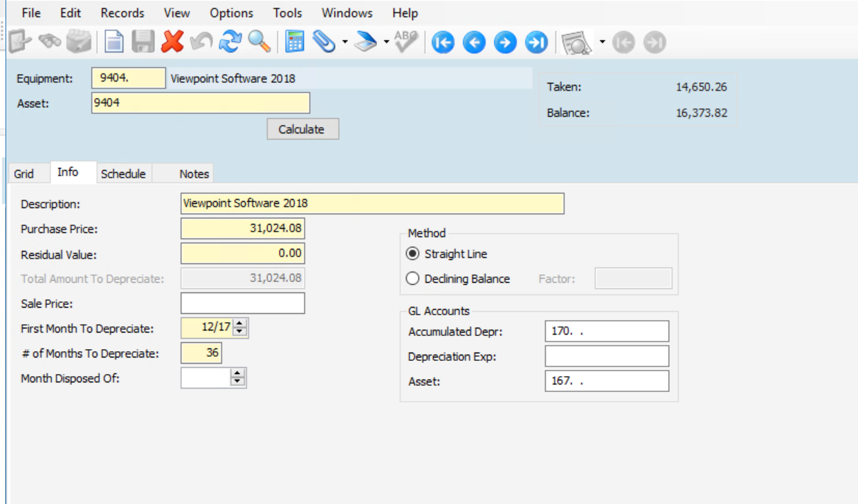
Task: Open the Records menu
Action: pos(122,13)
